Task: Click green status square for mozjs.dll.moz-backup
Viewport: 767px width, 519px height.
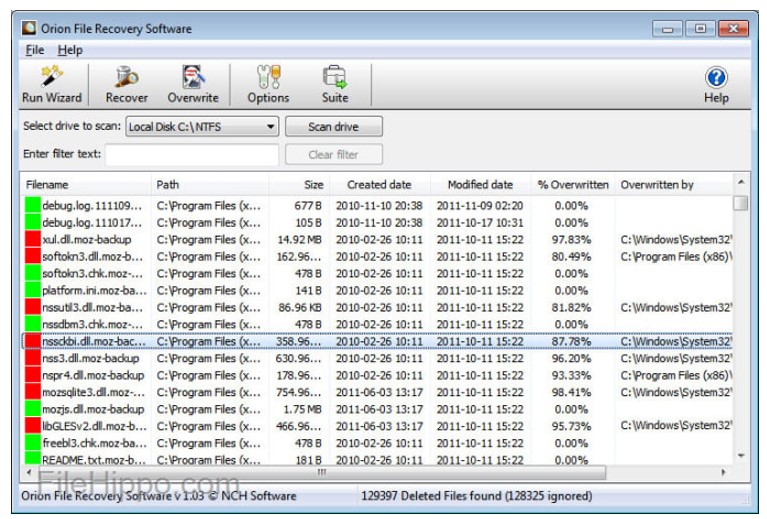Action: pyautogui.click(x=33, y=409)
